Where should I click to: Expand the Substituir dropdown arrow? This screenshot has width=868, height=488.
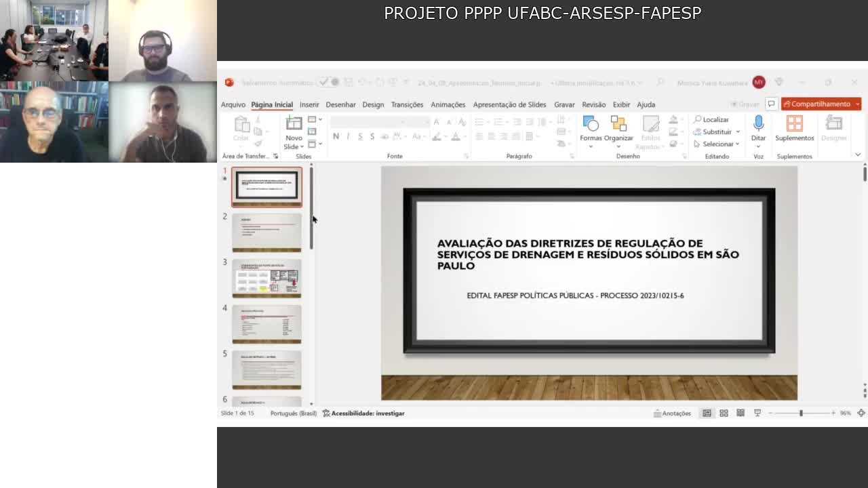pyautogui.click(x=738, y=131)
